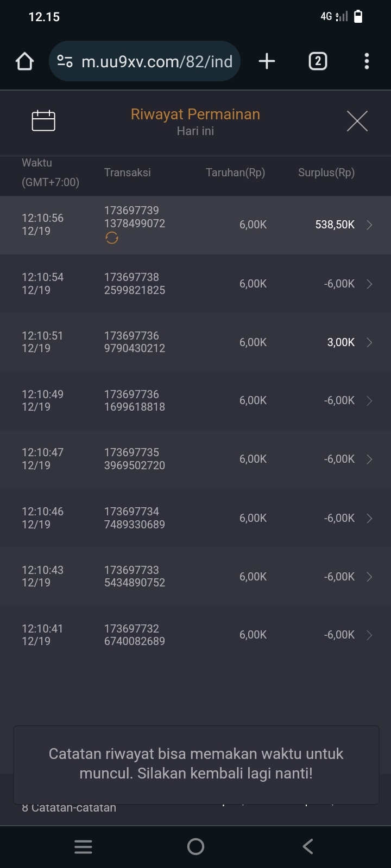
Task: Expand the 12:10:56 row chevron
Action: pos(369,225)
